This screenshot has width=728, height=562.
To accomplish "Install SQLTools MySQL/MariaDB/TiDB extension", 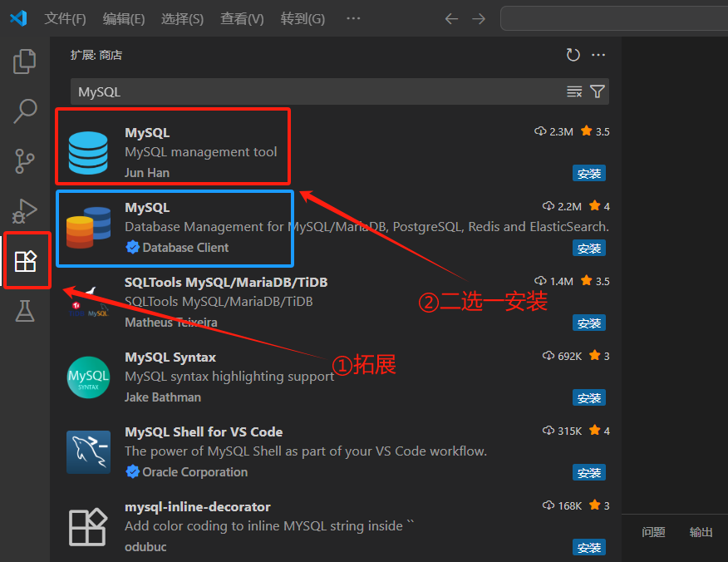I will tap(588, 323).
